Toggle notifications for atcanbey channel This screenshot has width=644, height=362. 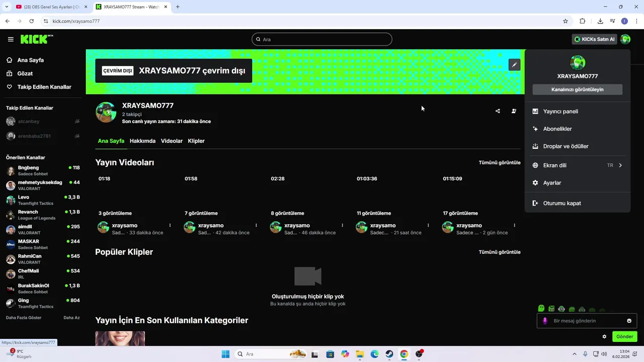click(77, 121)
